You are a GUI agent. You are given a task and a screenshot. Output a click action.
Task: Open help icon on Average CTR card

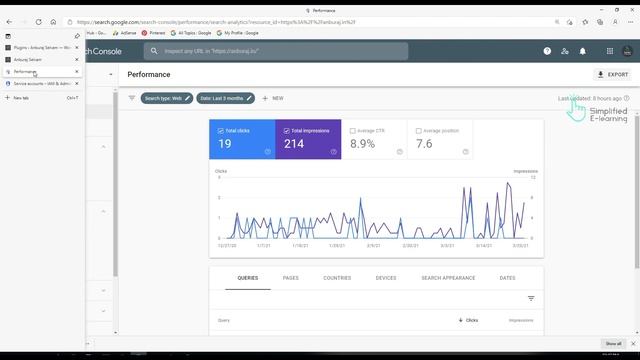pos(400,152)
